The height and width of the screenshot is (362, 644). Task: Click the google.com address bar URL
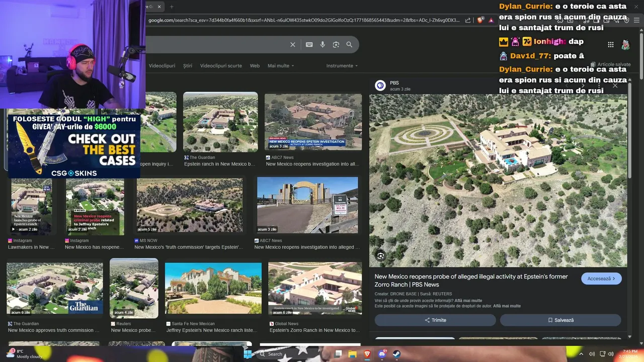pos(304,20)
